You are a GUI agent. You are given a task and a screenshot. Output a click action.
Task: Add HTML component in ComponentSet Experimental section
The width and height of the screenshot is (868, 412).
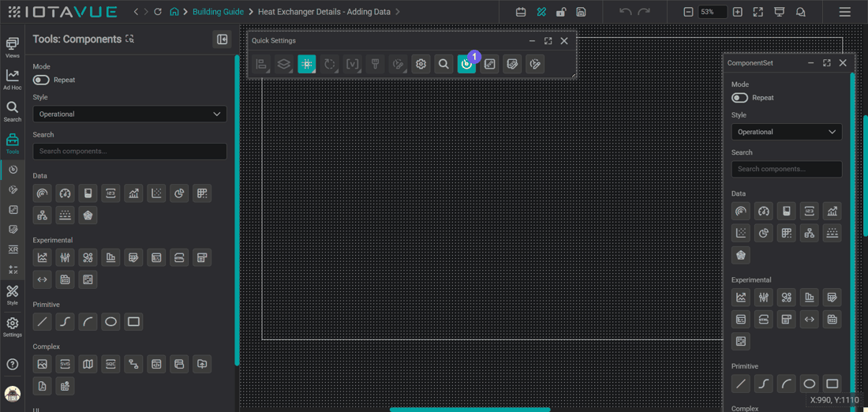pos(764,319)
